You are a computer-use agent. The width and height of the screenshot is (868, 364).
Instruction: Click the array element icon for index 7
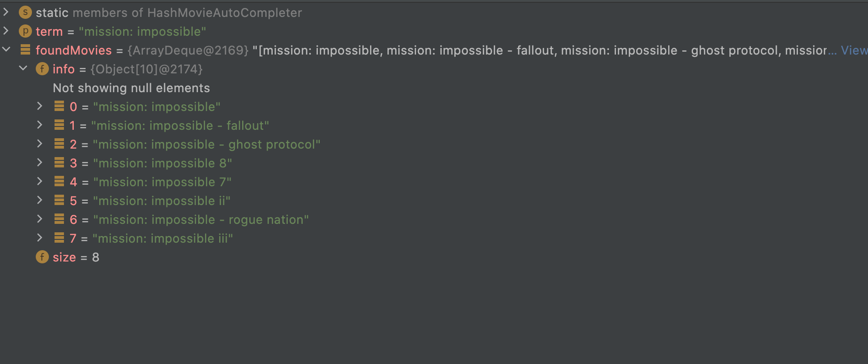59,237
